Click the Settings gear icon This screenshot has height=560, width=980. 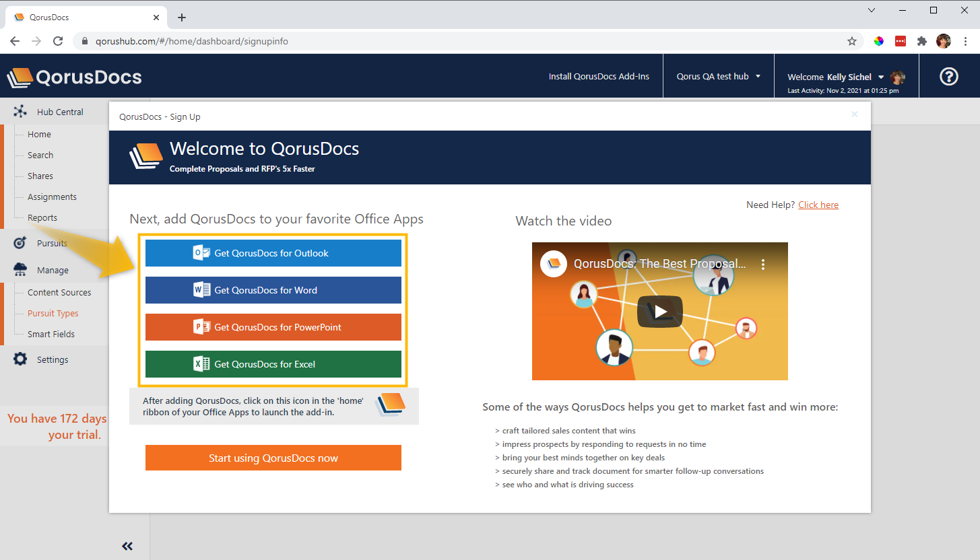[20, 359]
